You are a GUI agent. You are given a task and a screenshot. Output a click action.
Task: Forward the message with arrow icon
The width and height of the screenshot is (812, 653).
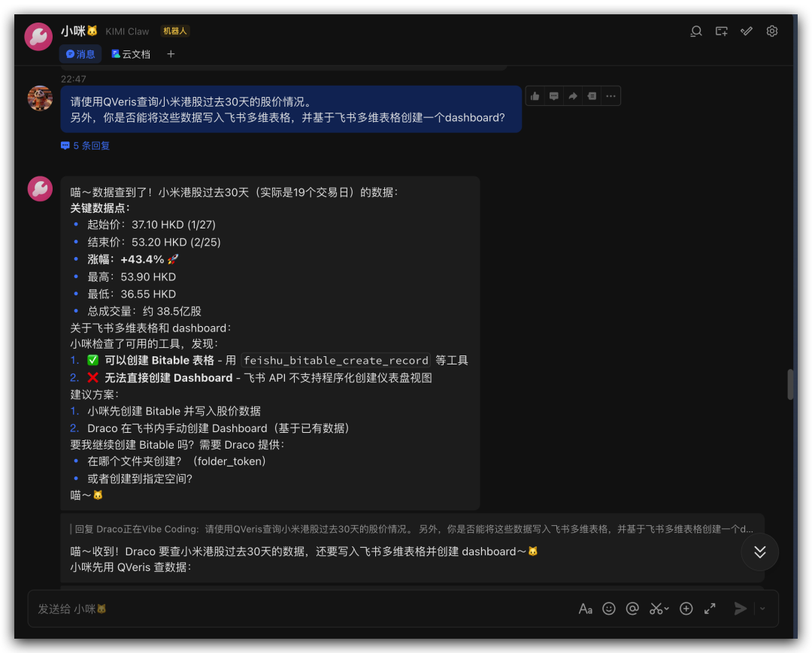[x=573, y=96]
